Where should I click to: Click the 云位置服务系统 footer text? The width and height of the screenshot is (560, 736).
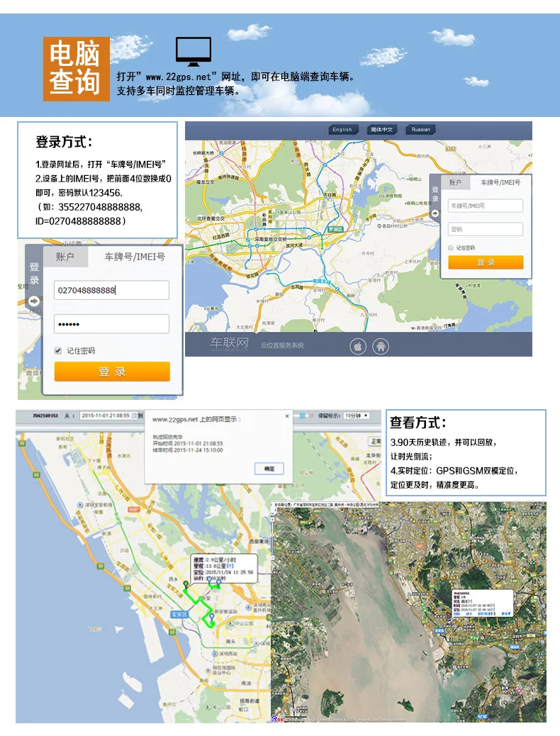pos(283,345)
